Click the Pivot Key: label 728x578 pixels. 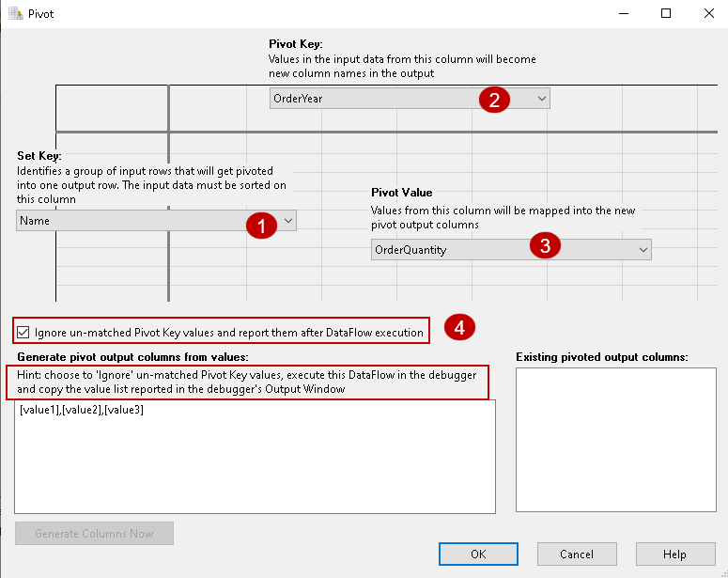[296, 44]
